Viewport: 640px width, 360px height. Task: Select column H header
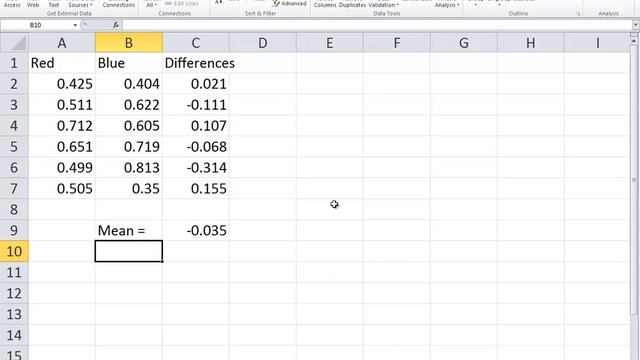[x=530, y=42]
